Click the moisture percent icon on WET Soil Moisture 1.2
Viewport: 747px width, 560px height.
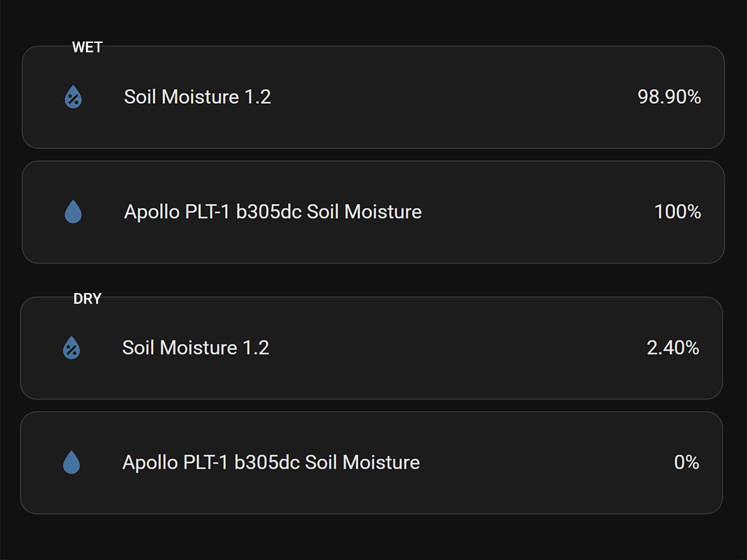coord(73,97)
